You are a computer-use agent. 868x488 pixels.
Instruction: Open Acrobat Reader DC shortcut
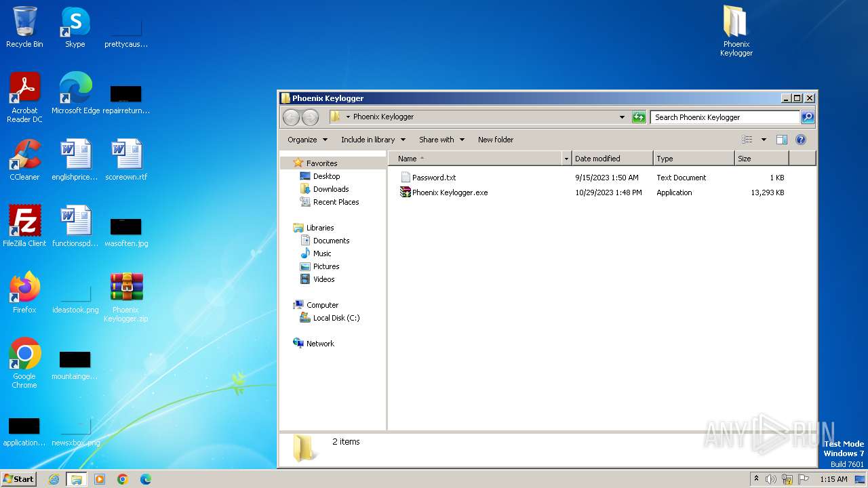pyautogui.click(x=24, y=97)
